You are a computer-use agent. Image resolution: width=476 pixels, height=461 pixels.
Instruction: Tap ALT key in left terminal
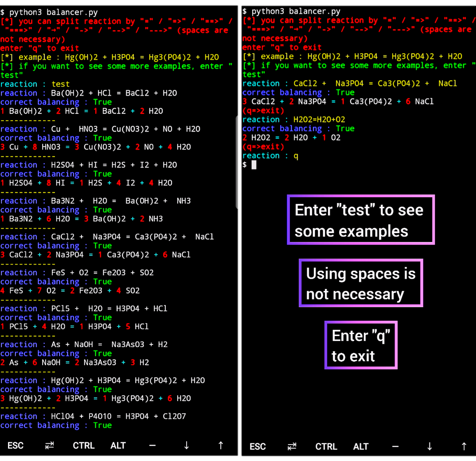coord(118,445)
